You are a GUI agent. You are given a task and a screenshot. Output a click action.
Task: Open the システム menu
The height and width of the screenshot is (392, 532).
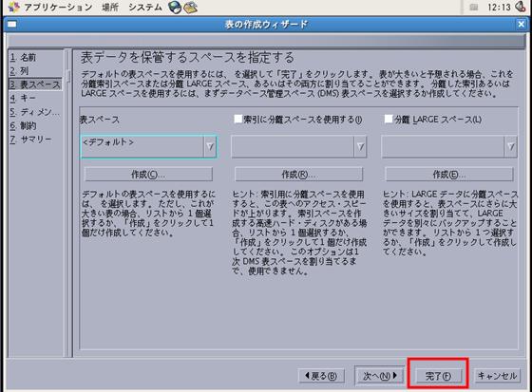[x=145, y=8]
